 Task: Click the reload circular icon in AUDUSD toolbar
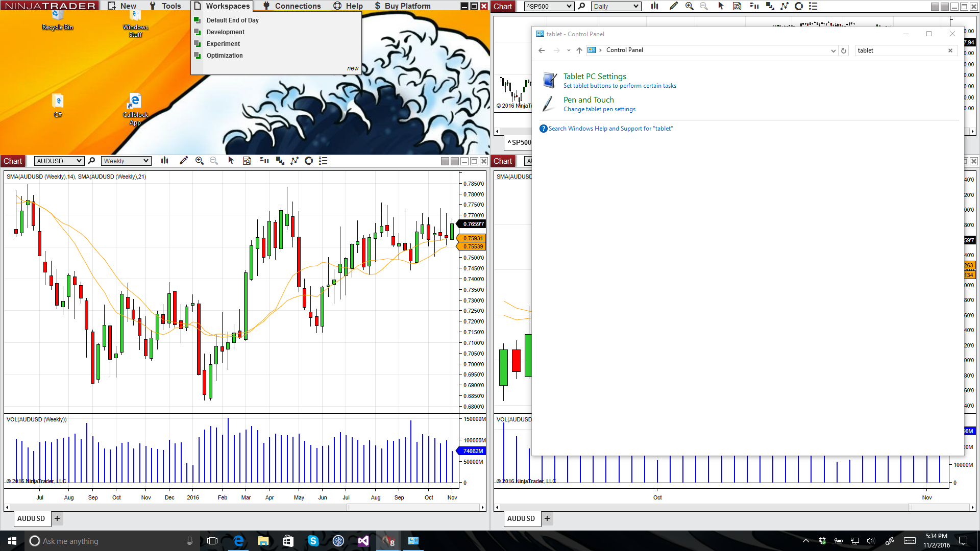pyautogui.click(x=309, y=161)
